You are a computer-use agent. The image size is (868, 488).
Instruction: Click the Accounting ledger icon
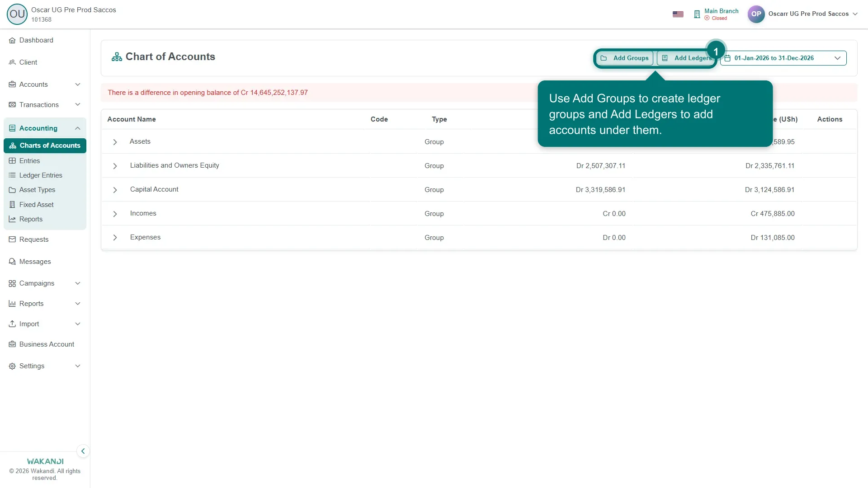(x=12, y=128)
